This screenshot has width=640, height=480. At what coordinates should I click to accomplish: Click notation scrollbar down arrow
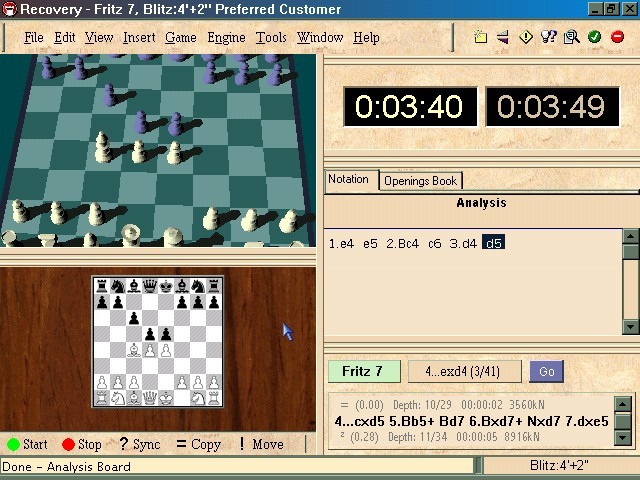(631, 327)
